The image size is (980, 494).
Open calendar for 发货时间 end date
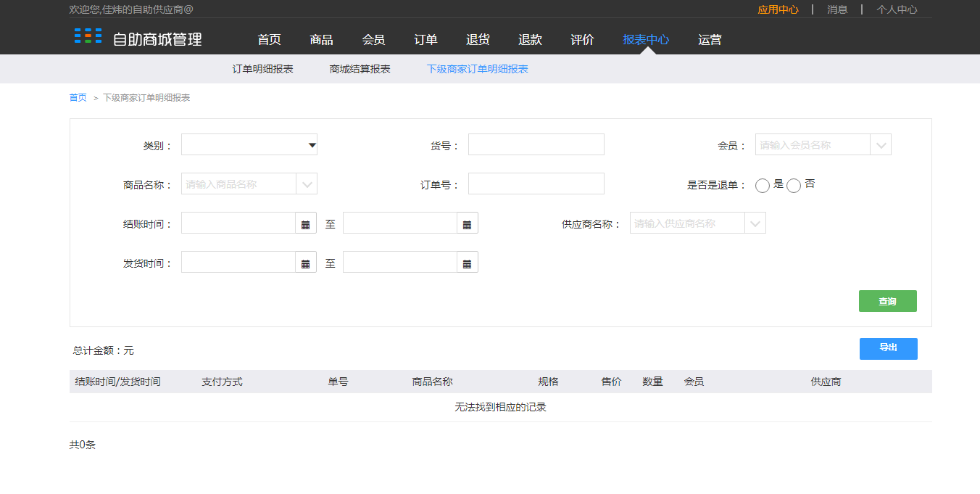(x=468, y=263)
